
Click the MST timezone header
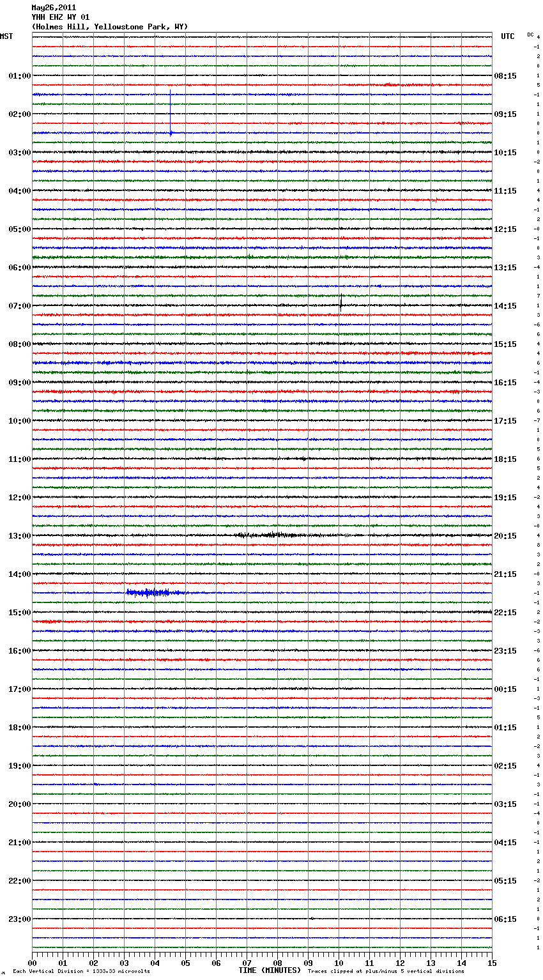(x=6, y=36)
